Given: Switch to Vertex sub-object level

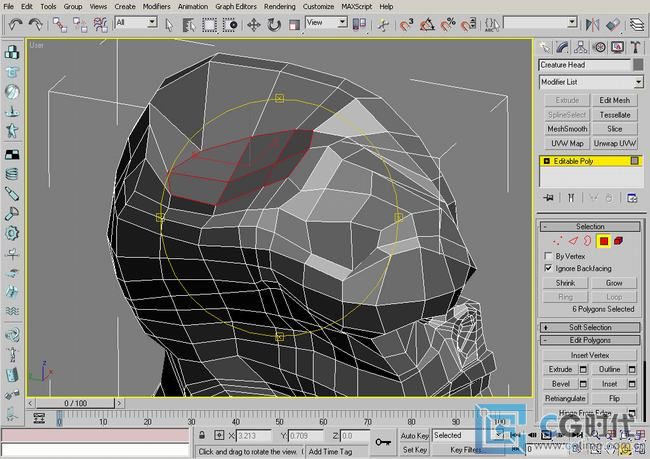Looking at the screenshot, I should tap(558, 241).
